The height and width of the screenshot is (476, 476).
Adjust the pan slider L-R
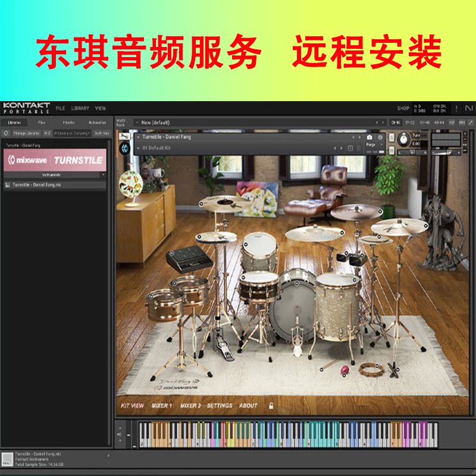tap(413, 152)
